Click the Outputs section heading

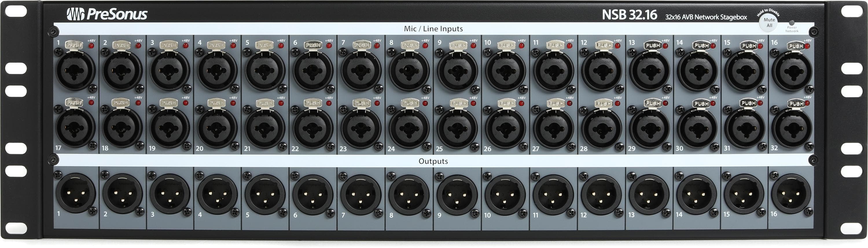point(433,161)
